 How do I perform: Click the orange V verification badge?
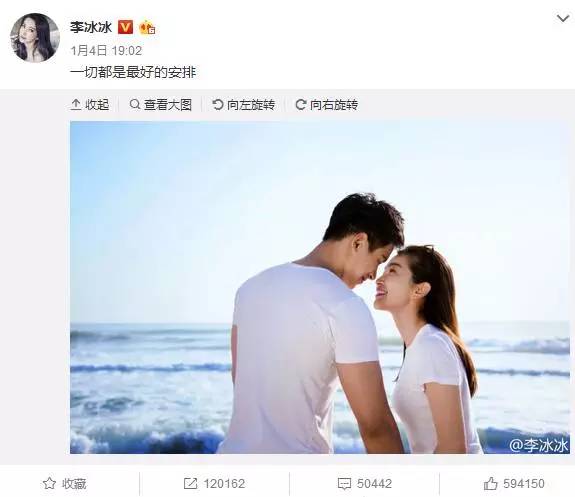125,27
